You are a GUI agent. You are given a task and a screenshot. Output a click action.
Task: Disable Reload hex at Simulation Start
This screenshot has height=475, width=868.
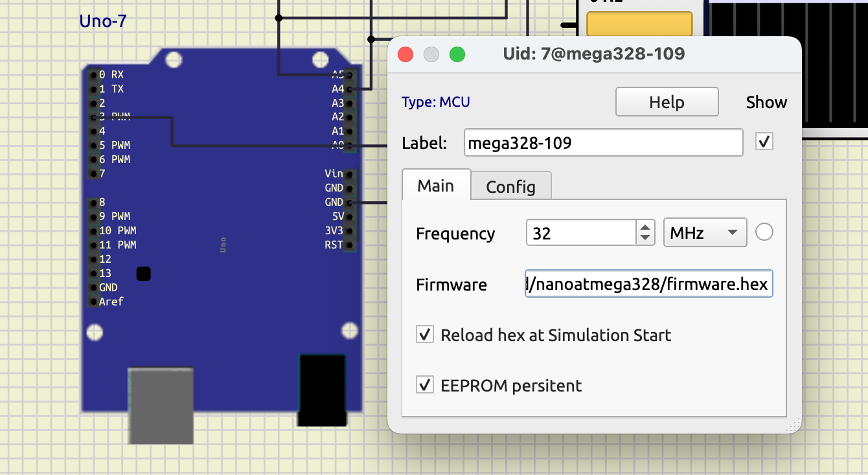coord(425,335)
